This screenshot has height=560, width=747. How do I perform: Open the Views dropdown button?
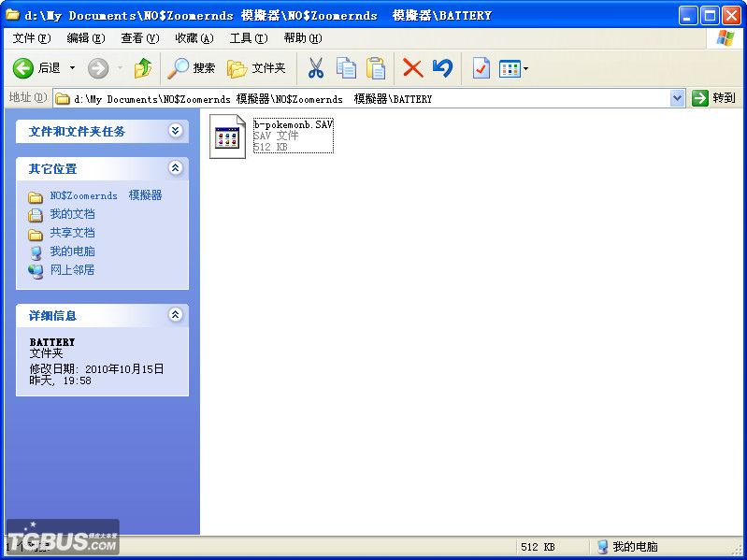pos(513,68)
